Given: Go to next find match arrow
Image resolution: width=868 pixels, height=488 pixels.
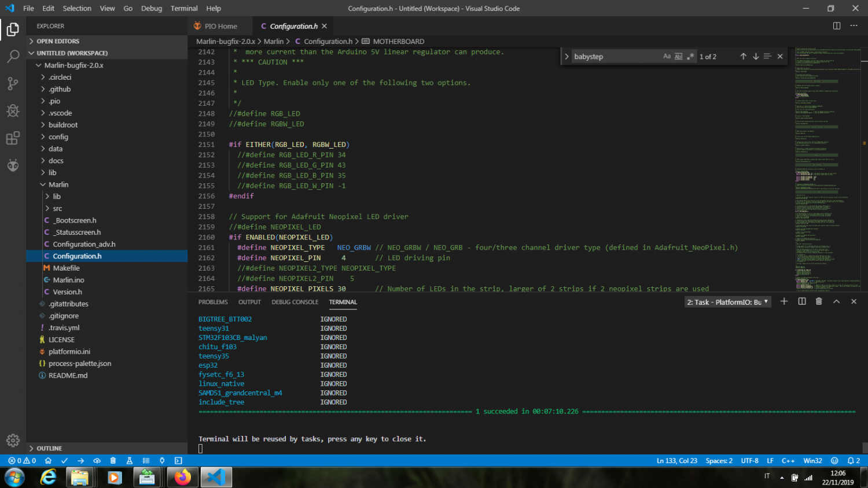Looking at the screenshot, I should click(x=756, y=57).
